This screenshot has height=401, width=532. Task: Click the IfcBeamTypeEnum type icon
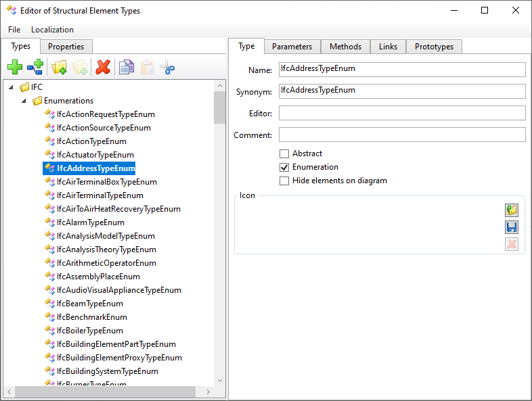tap(50, 304)
